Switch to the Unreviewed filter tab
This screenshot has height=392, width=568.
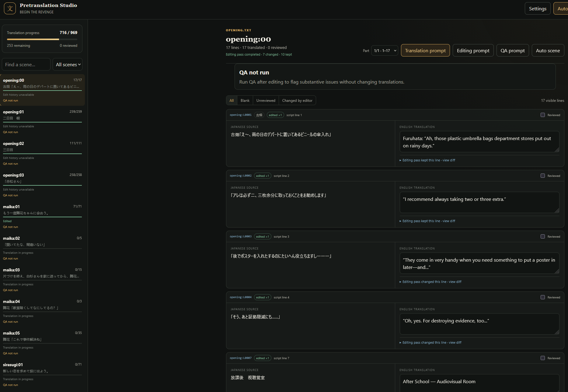click(x=266, y=101)
